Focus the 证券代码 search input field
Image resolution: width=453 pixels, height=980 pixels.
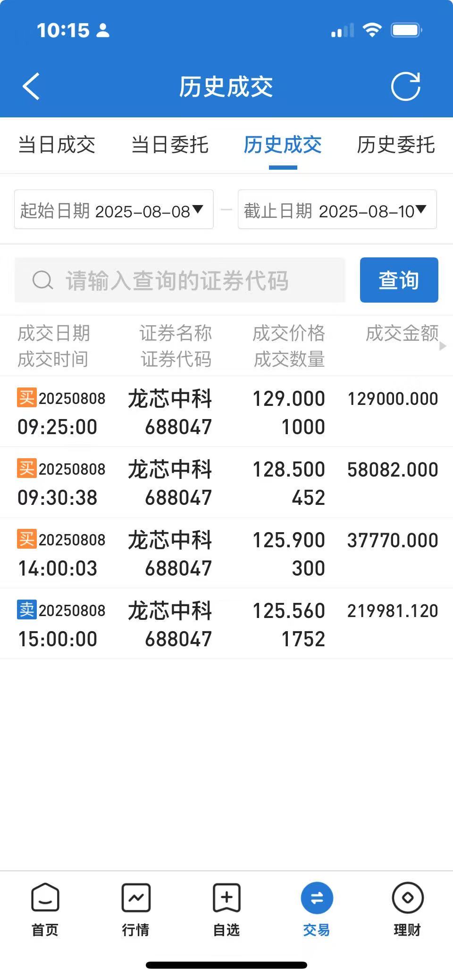coord(180,280)
